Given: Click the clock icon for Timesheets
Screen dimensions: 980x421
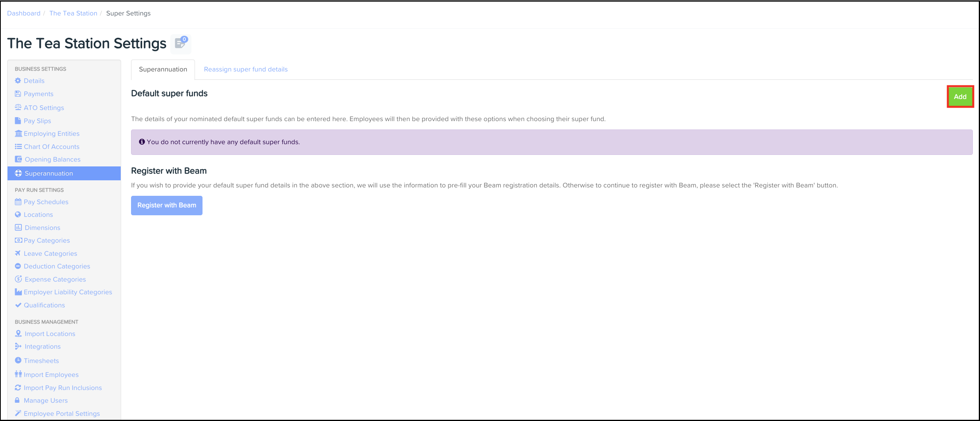Looking at the screenshot, I should pyautogui.click(x=18, y=360).
